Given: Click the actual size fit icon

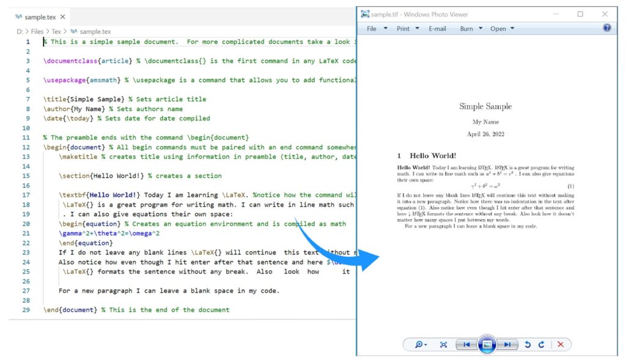Looking at the screenshot, I should point(443,345).
